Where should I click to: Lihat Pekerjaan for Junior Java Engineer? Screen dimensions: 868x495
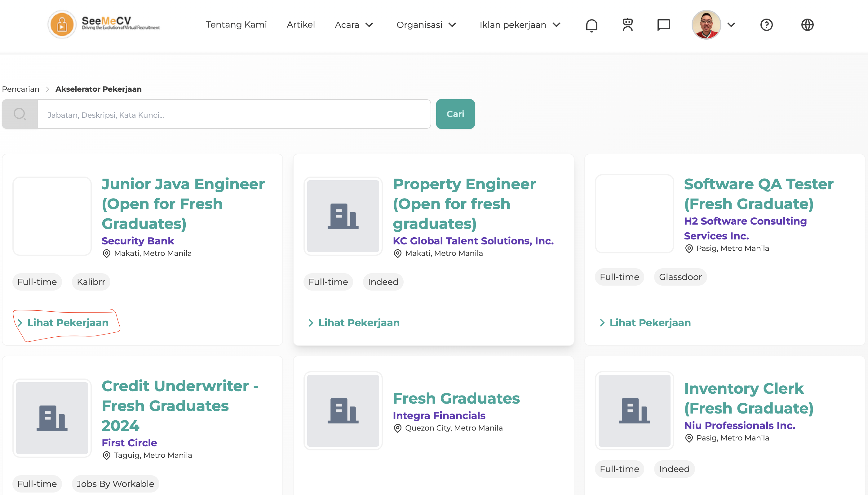(68, 323)
